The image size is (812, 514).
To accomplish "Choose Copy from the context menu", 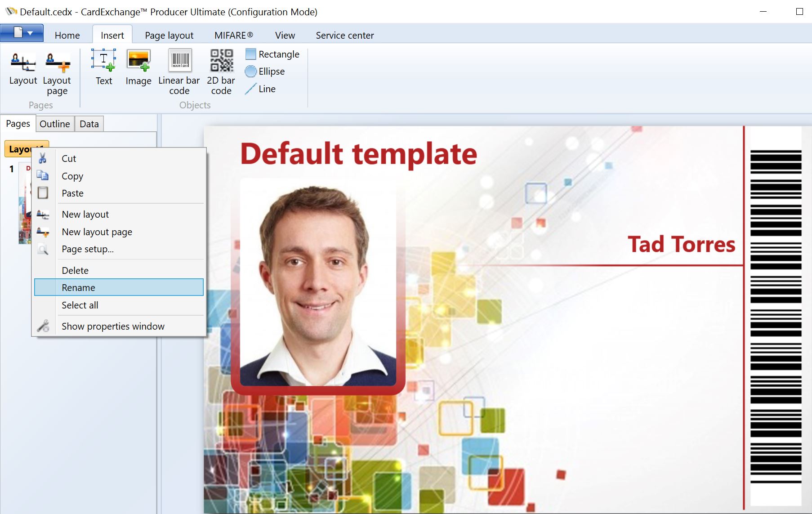I will (119, 176).
